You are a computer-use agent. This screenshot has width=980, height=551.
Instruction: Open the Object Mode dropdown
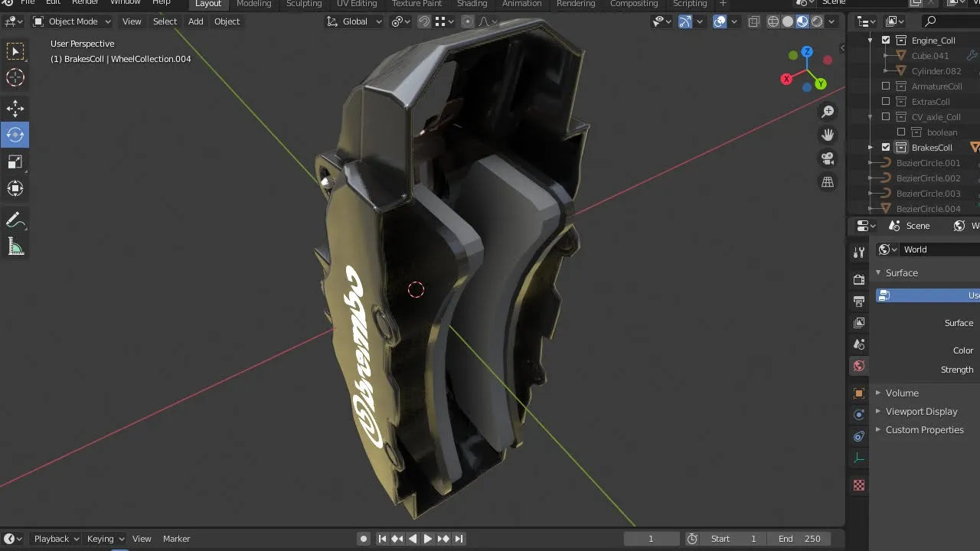click(73, 21)
